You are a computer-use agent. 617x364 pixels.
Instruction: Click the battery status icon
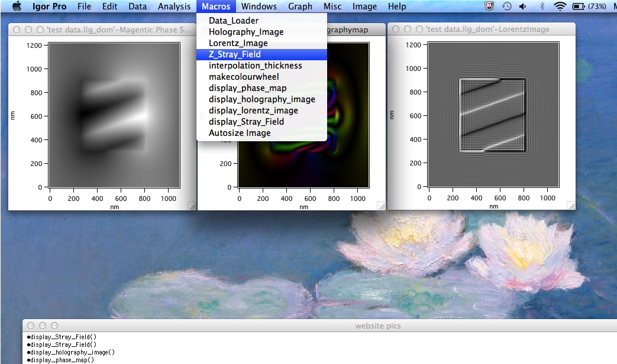577,6
